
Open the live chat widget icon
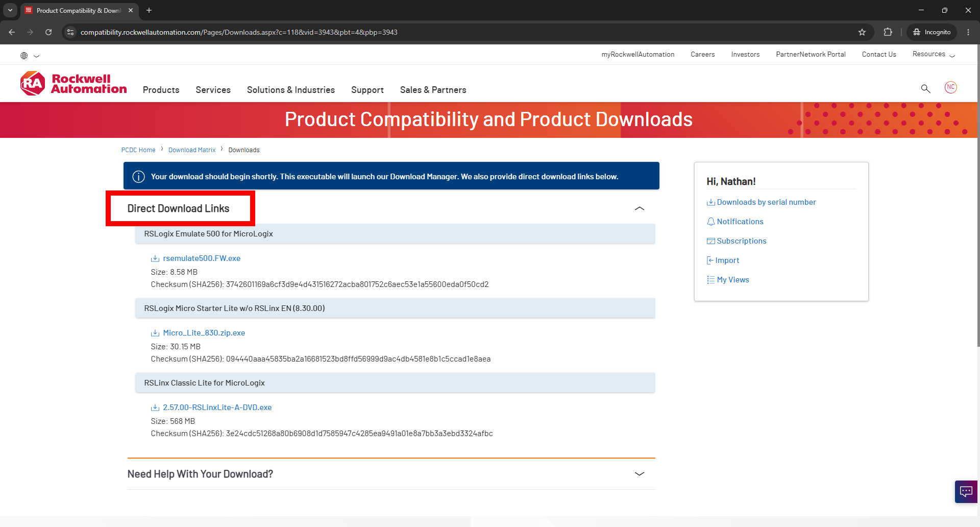966,492
